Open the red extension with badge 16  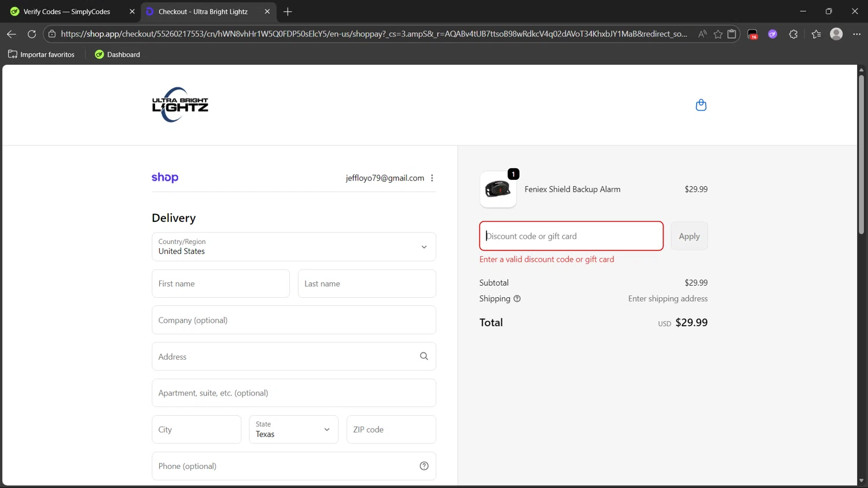pyautogui.click(x=753, y=34)
